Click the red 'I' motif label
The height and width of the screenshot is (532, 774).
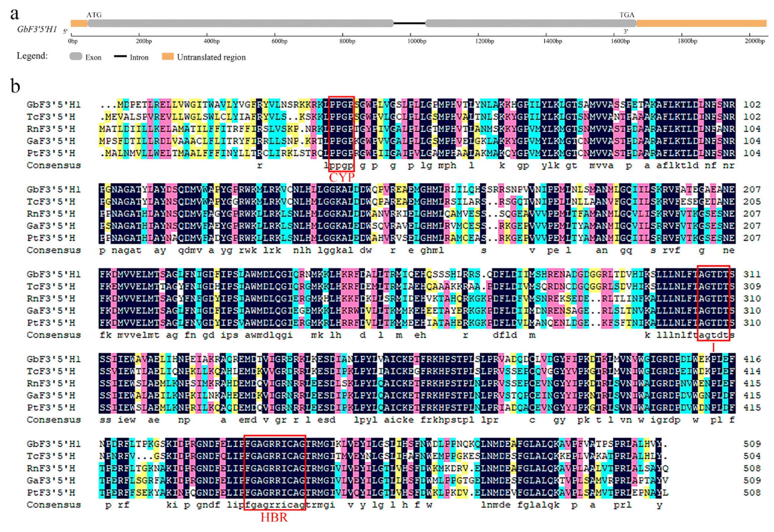[713, 348]
